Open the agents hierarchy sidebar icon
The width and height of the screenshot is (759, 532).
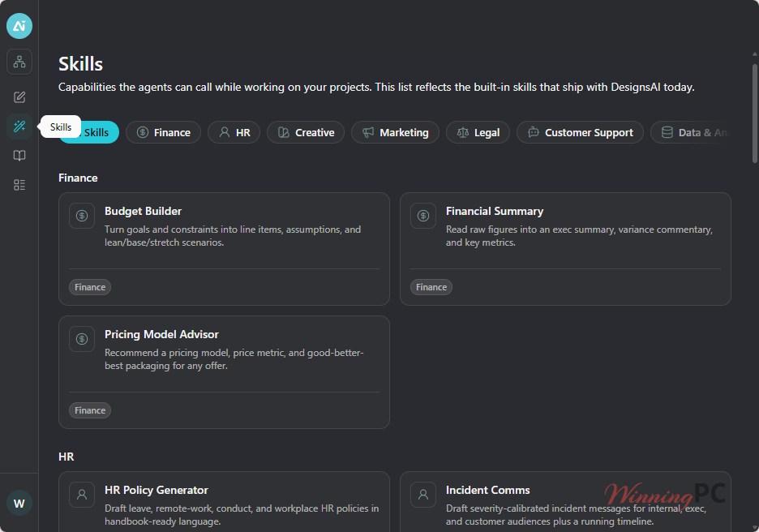[x=19, y=62]
